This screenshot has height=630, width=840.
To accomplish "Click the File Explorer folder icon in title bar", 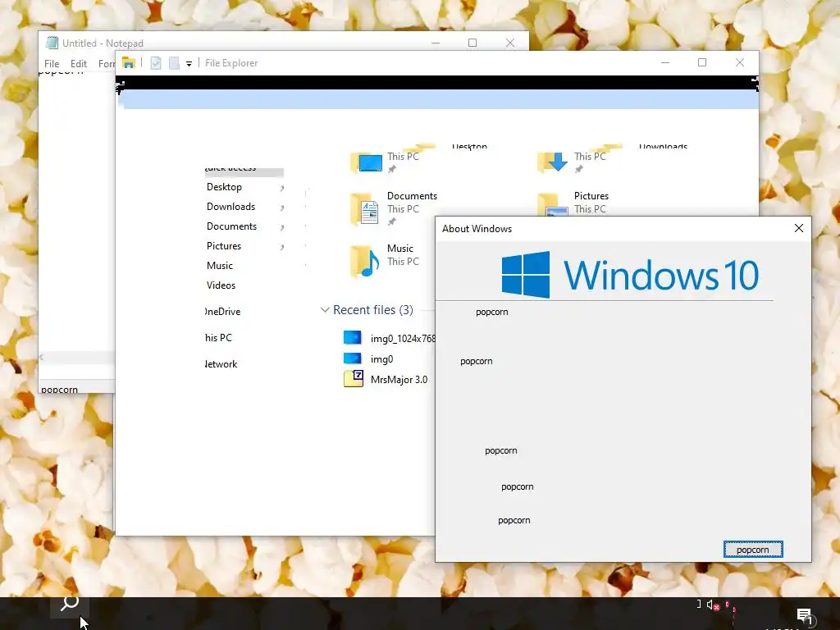I will click(129, 62).
